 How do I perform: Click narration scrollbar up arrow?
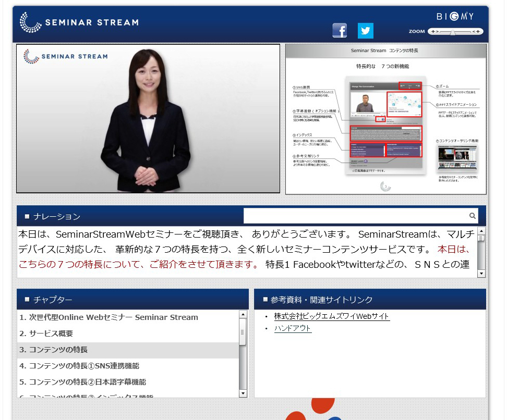(x=481, y=231)
